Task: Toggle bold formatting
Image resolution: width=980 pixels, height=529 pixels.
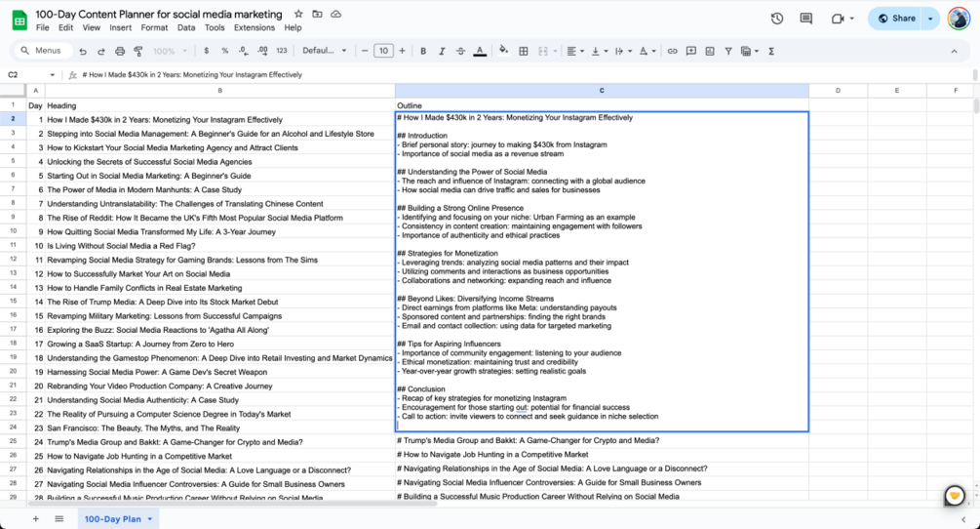Action: click(x=423, y=52)
